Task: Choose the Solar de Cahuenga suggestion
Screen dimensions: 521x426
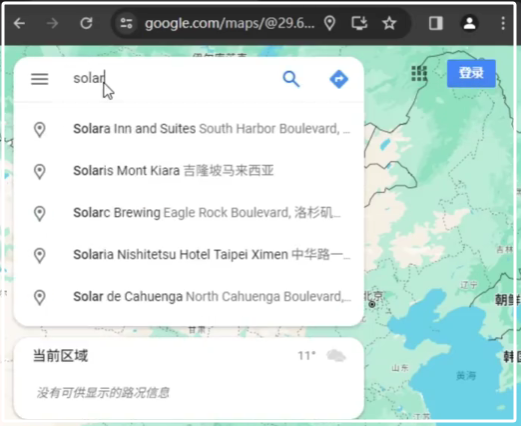Action: point(189,297)
